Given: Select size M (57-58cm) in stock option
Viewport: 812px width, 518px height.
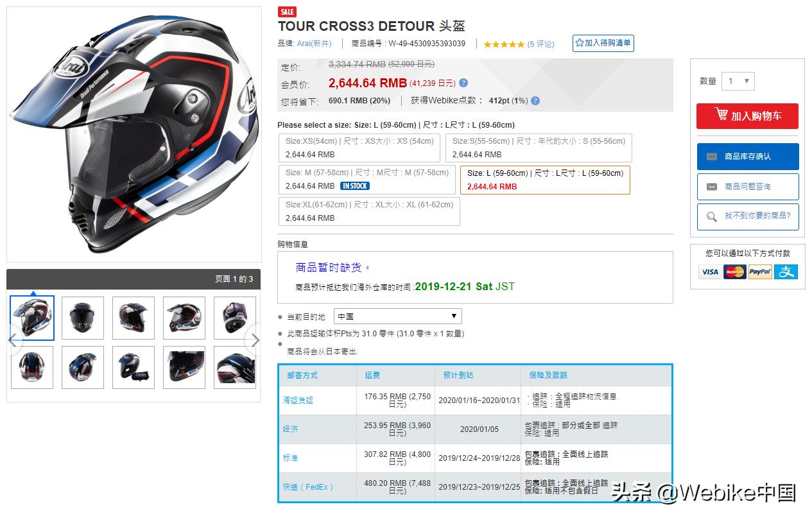Looking at the screenshot, I should pos(367,180).
